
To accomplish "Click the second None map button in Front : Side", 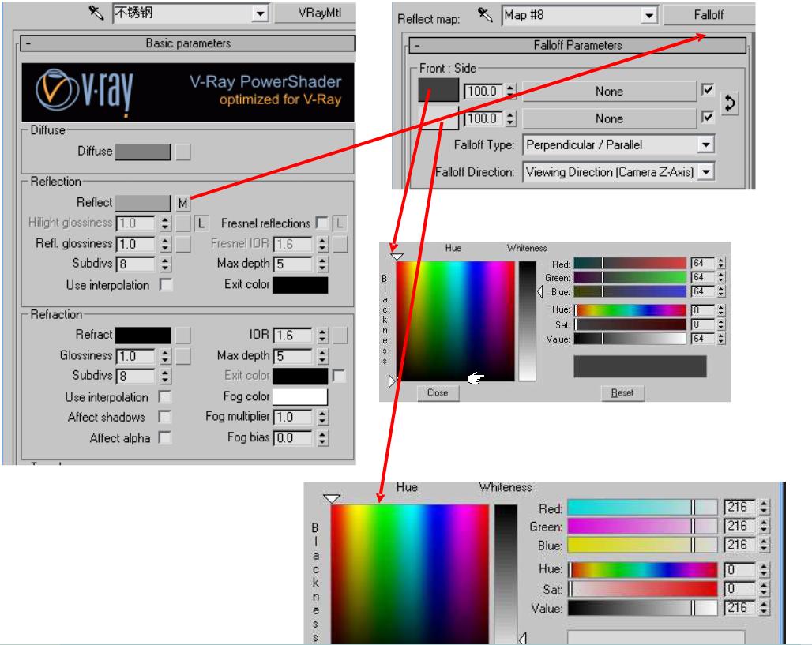I will click(x=609, y=118).
